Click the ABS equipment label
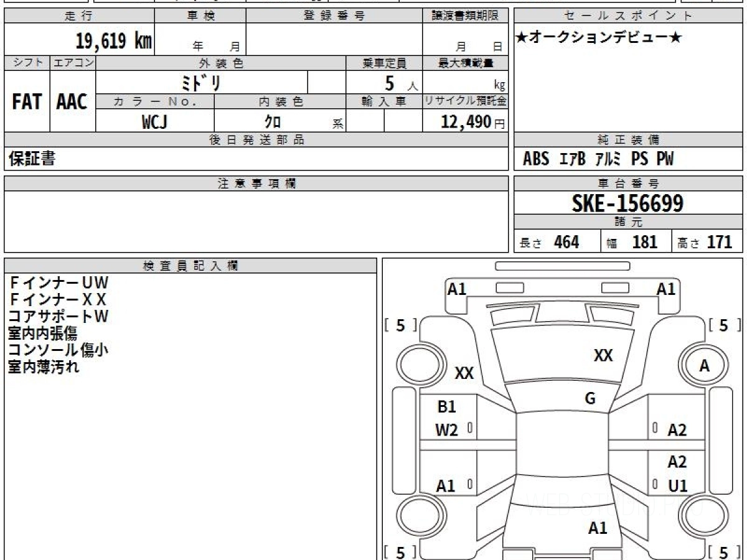Viewport: 747px width, 560px height. pos(536,159)
